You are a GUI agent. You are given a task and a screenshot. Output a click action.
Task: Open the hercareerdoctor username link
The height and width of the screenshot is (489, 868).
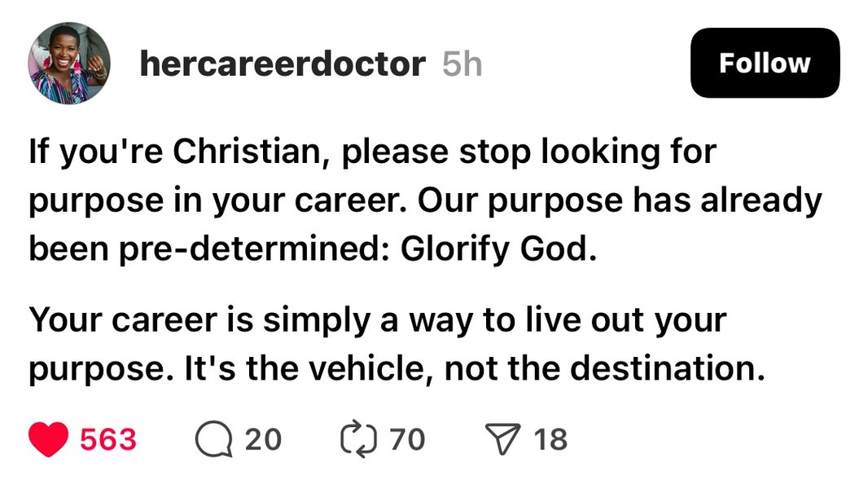[282, 64]
